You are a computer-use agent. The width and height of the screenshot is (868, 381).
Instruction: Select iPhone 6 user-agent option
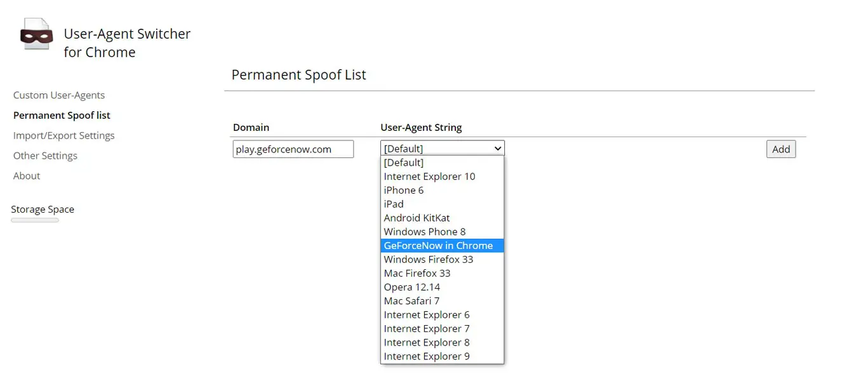(x=443, y=190)
